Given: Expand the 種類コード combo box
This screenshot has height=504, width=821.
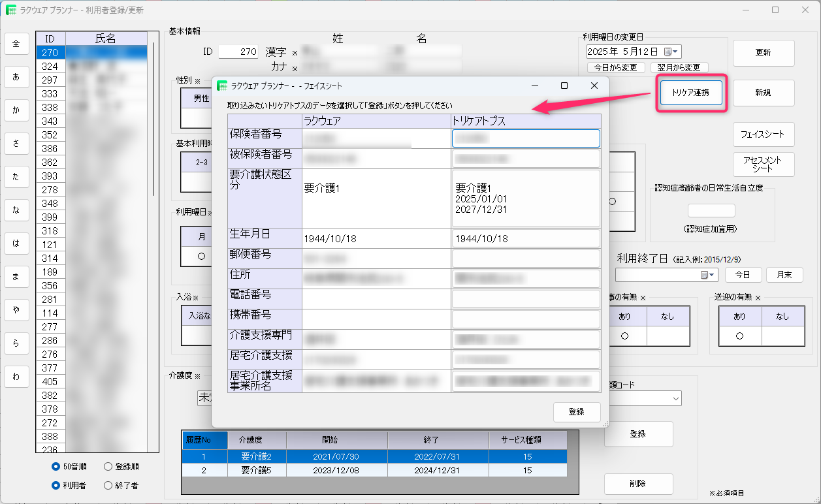Looking at the screenshot, I should pyautogui.click(x=675, y=398).
